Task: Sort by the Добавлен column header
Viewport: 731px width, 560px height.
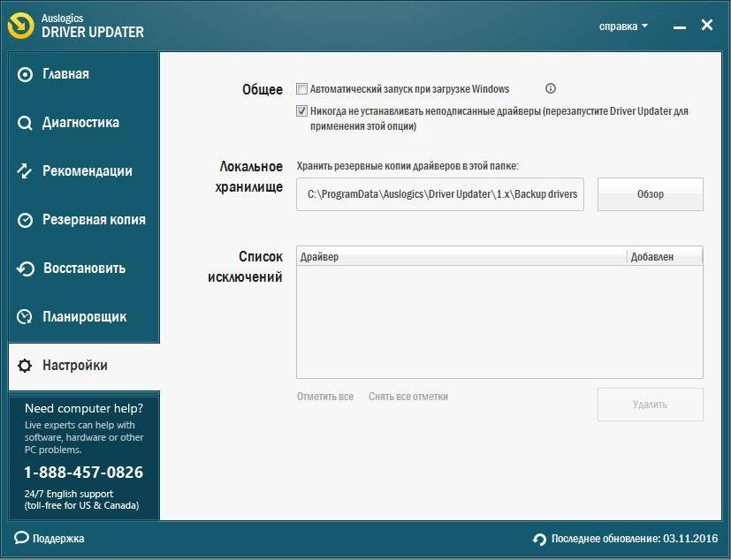Action: coord(666,257)
